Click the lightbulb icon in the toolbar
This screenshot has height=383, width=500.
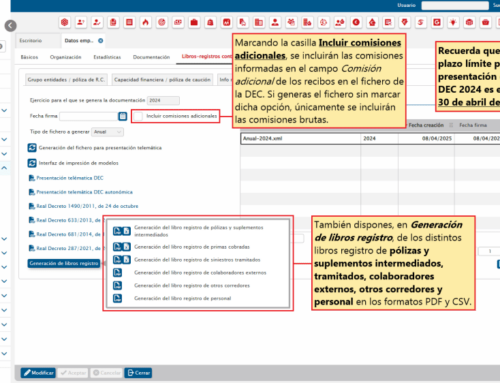coord(453,22)
